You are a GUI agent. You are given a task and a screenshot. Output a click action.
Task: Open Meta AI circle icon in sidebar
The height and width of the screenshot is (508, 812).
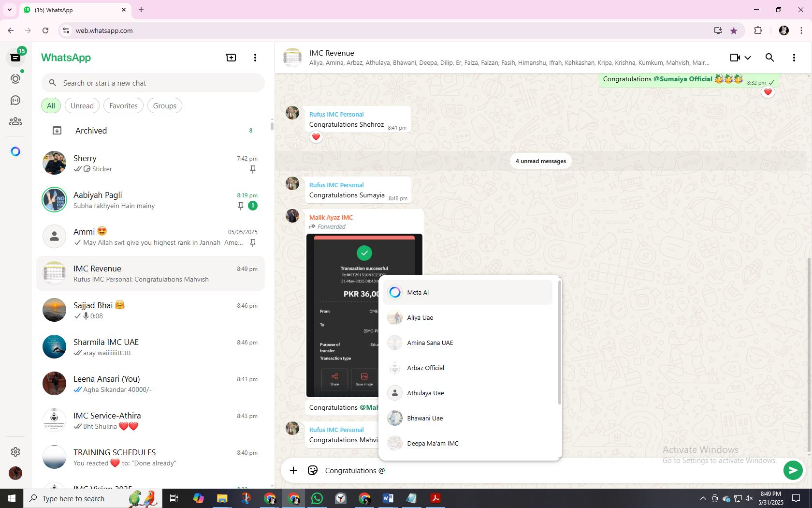coord(15,152)
